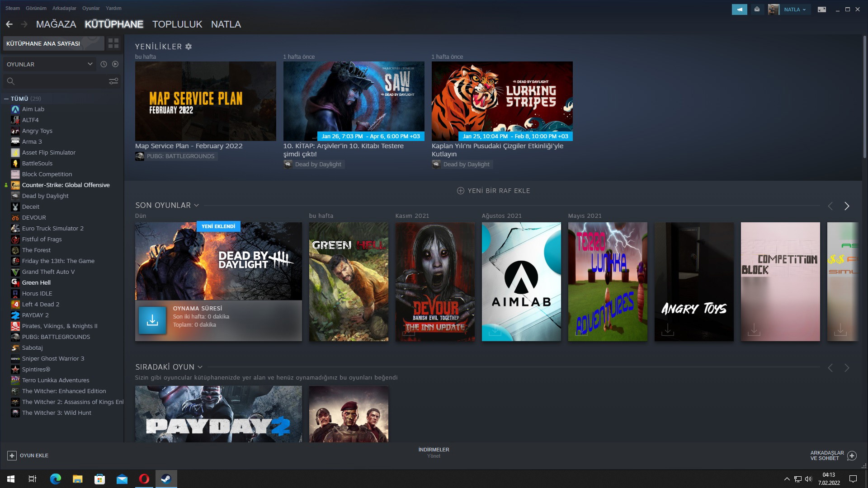Open DEVOUR game cover
868x488 pixels.
click(x=435, y=282)
